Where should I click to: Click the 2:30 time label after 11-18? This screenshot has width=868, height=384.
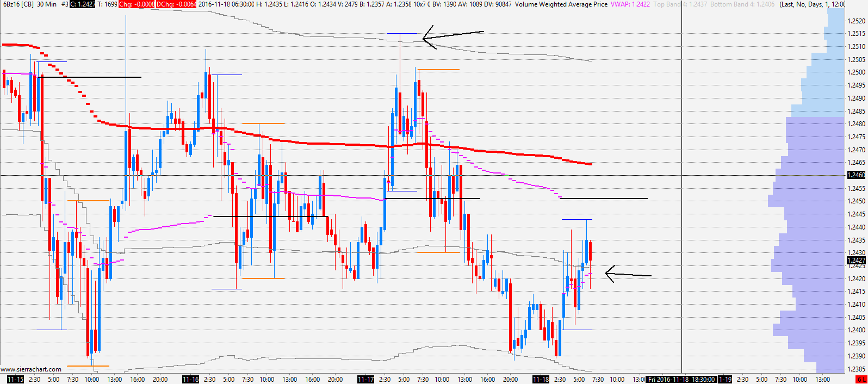point(560,380)
